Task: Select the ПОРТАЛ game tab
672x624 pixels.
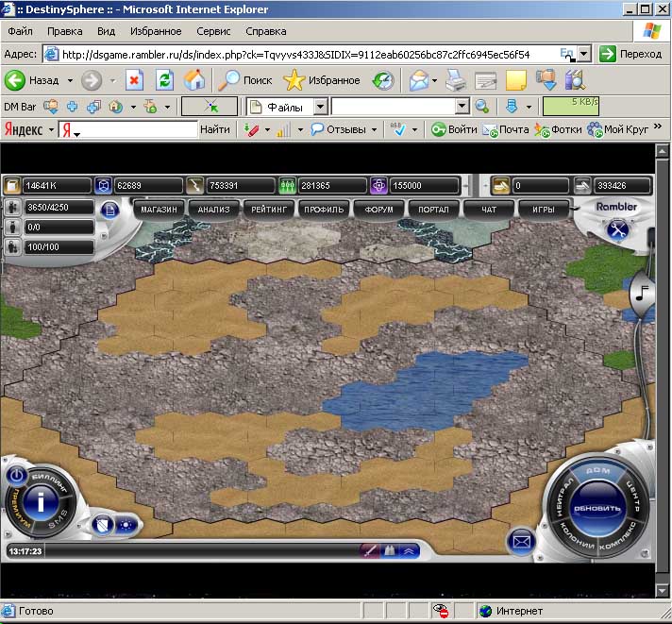Action: point(433,210)
